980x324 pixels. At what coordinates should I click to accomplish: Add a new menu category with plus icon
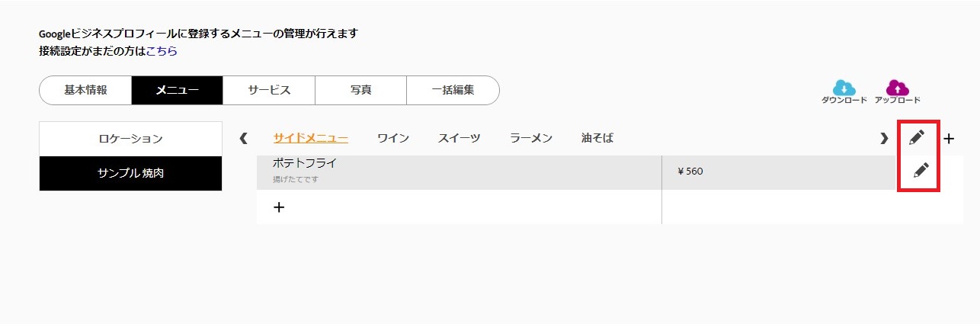tap(949, 139)
